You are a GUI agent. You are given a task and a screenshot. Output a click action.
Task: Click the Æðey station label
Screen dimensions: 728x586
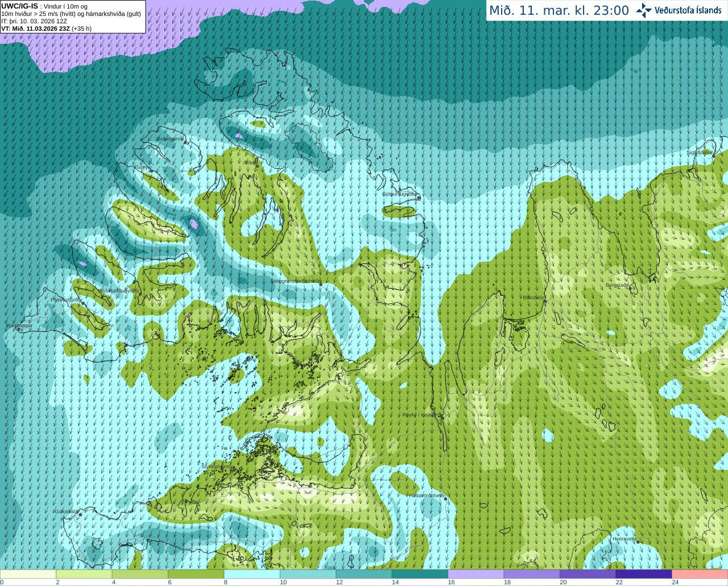250,163
